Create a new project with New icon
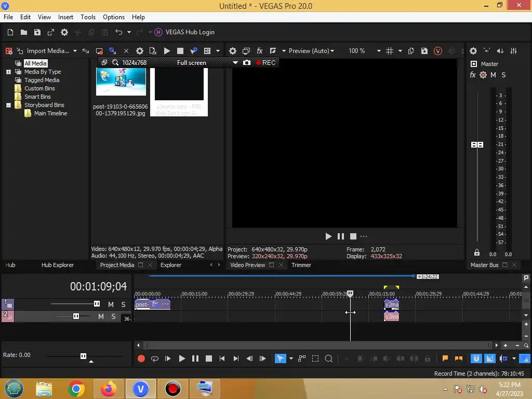The height and width of the screenshot is (399, 532). pyautogui.click(x=10, y=32)
